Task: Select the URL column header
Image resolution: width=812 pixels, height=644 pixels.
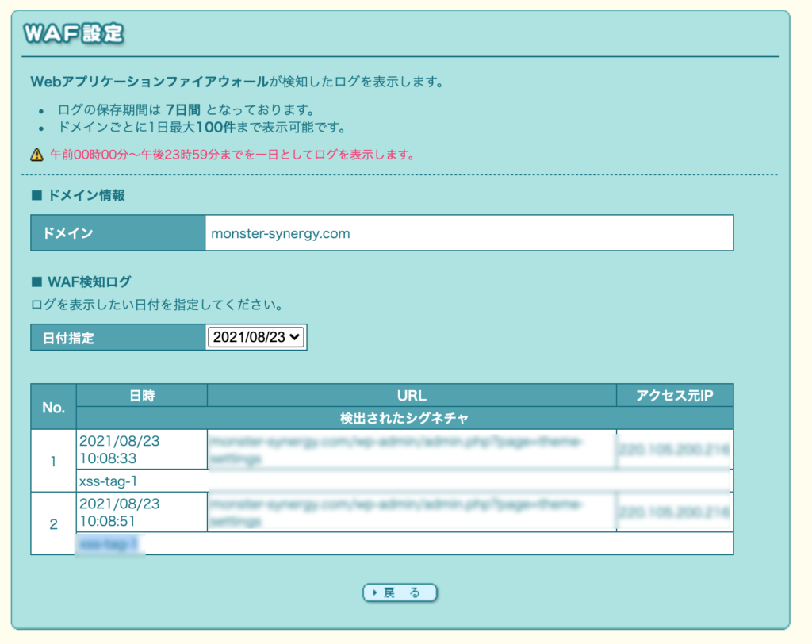Action: (x=412, y=396)
